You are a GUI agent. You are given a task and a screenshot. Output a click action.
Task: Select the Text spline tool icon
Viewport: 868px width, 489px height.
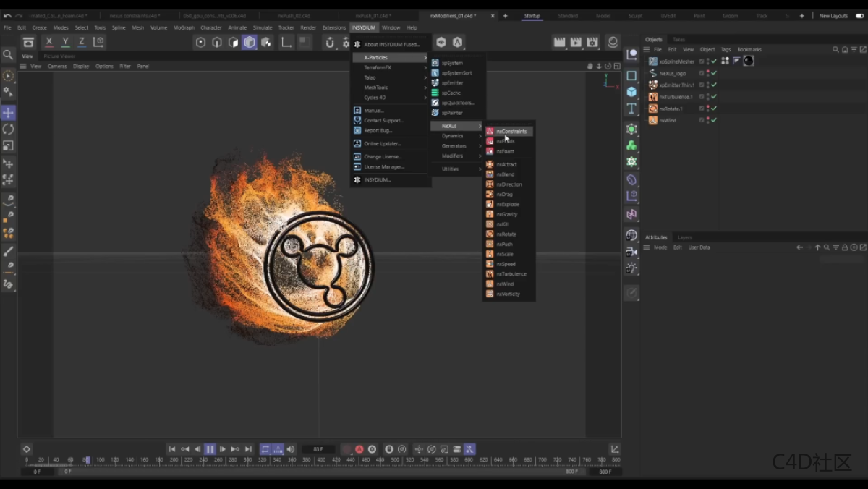point(631,109)
